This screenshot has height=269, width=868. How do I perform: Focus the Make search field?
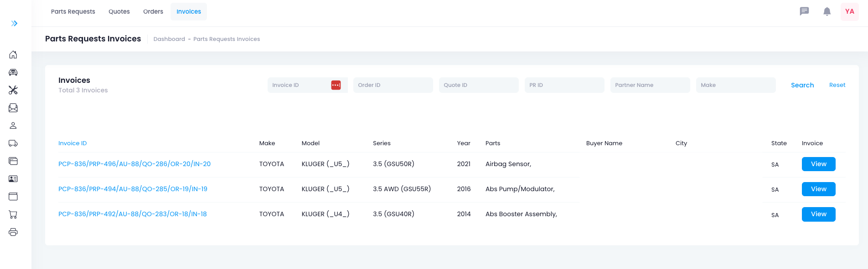click(736, 85)
